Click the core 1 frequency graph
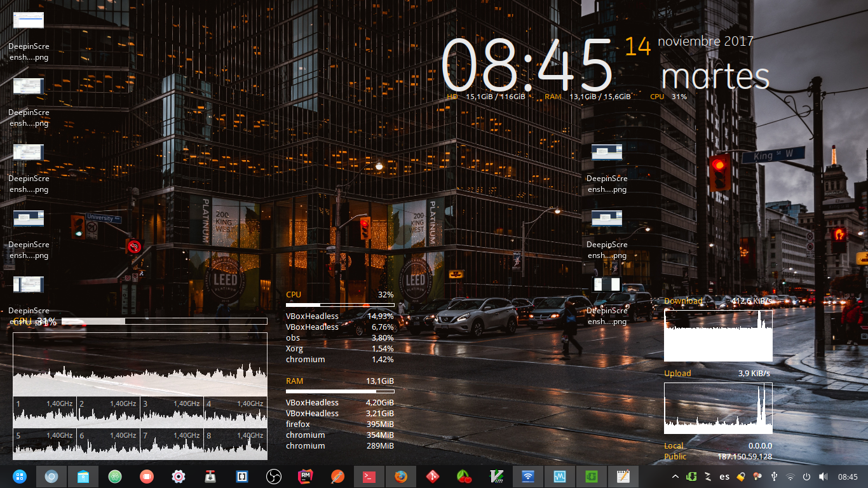Screen dimensions: 868x488 [44, 412]
